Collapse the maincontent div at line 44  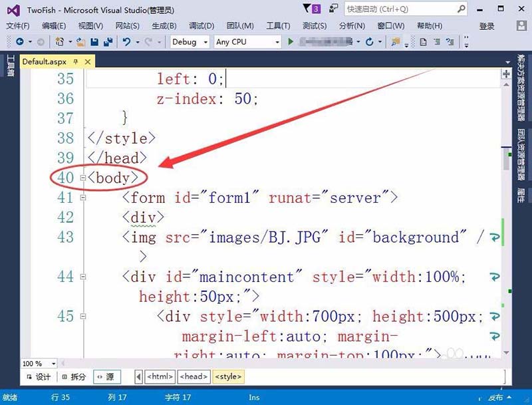[x=82, y=277]
